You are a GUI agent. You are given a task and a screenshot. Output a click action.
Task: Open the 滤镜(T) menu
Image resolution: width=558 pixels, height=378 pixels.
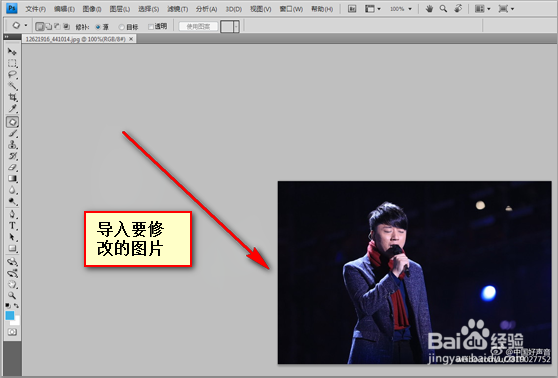click(x=178, y=9)
